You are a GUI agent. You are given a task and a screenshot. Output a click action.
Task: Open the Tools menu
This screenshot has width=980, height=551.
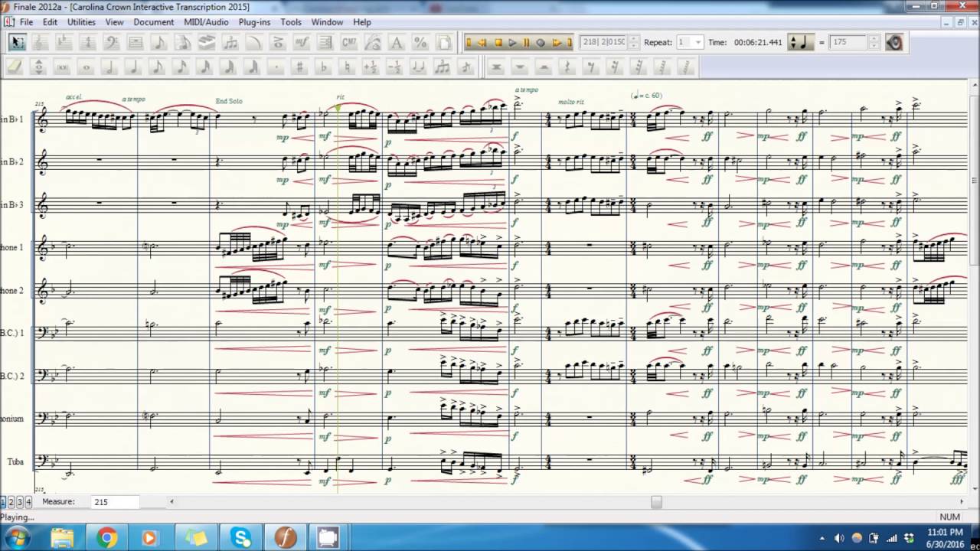click(291, 22)
